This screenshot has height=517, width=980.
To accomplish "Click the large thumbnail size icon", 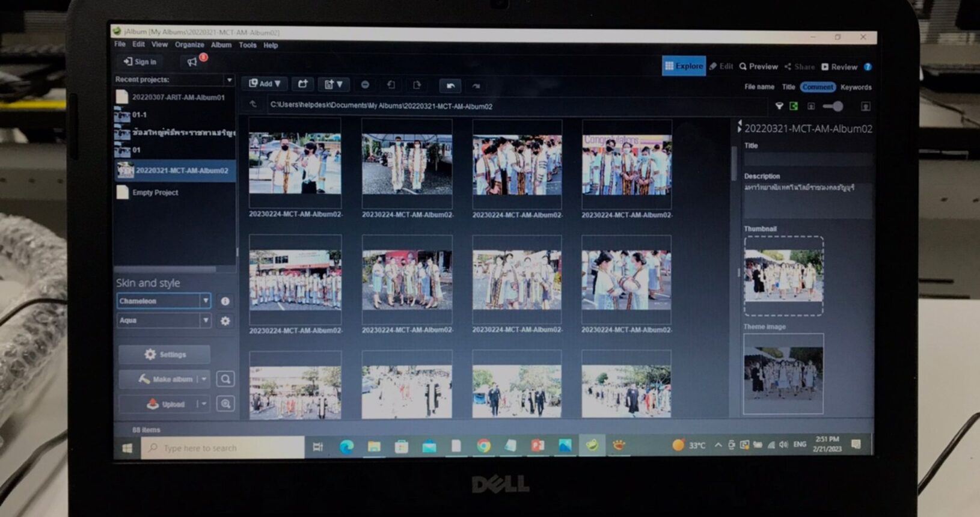I will tap(866, 106).
